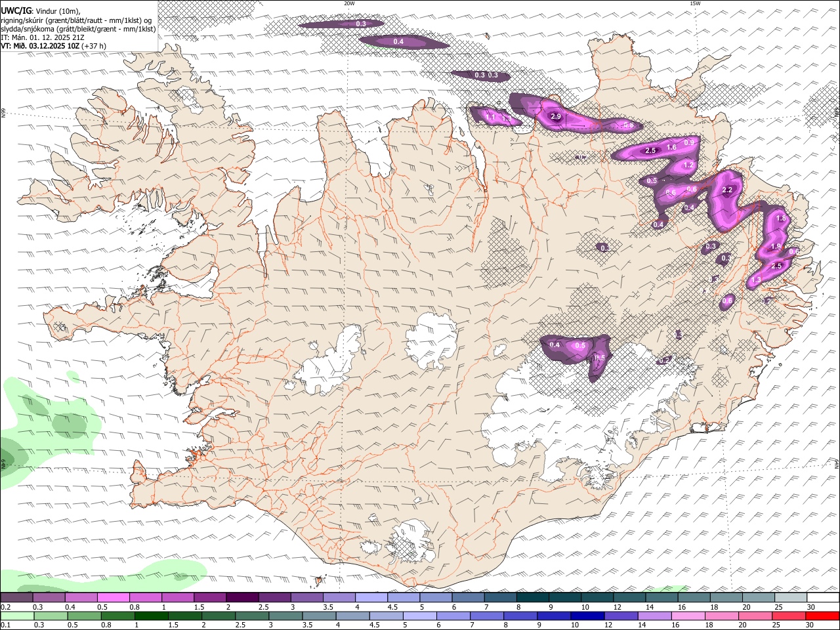The width and height of the screenshot is (840, 630).
Task: Click the 2.2 snowfall value on the map
Action: coord(726,190)
